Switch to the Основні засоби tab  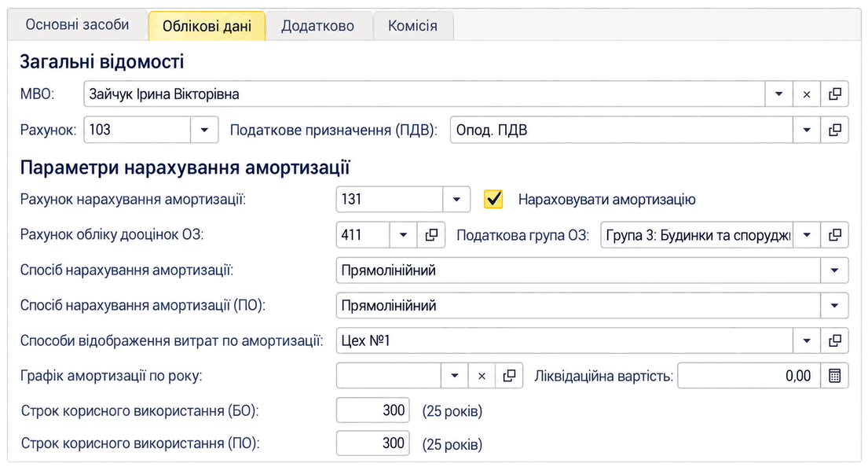click(x=78, y=25)
